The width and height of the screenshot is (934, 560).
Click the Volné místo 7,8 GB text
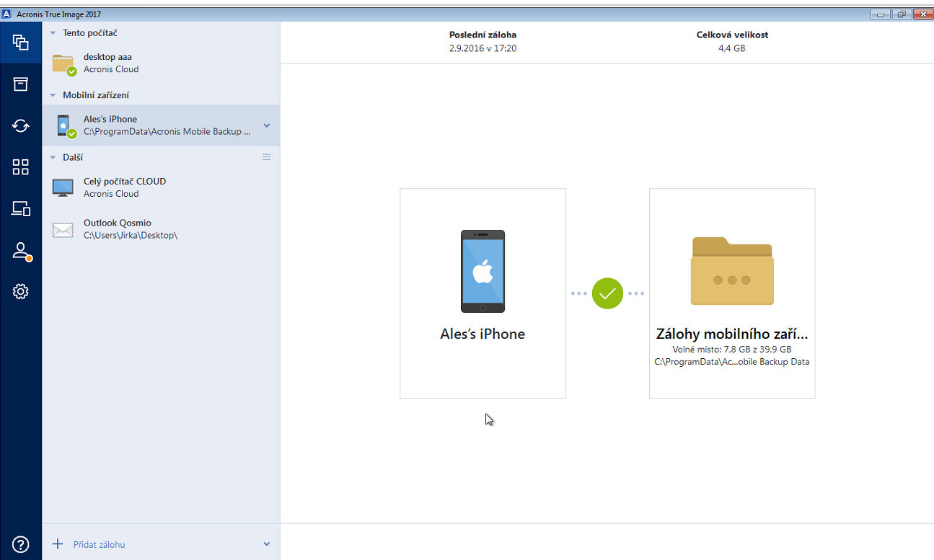[x=732, y=350]
